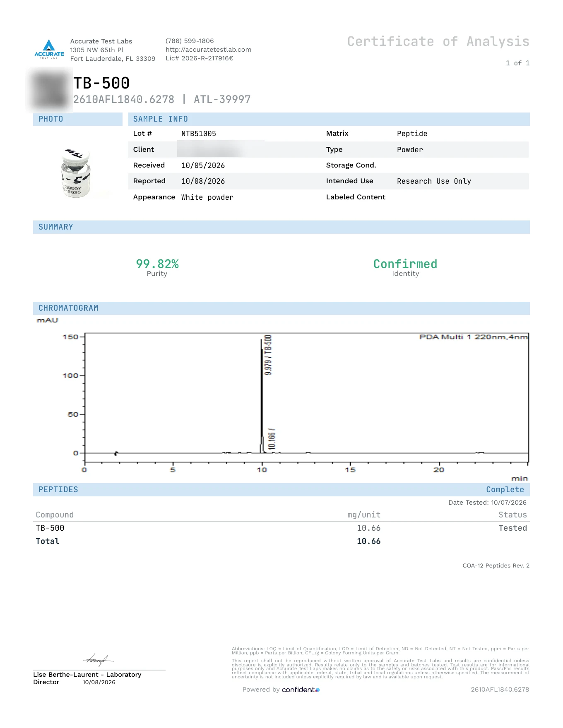Select the lot number NTB51005
This screenshot has height=728, width=563.
pyautogui.click(x=199, y=134)
